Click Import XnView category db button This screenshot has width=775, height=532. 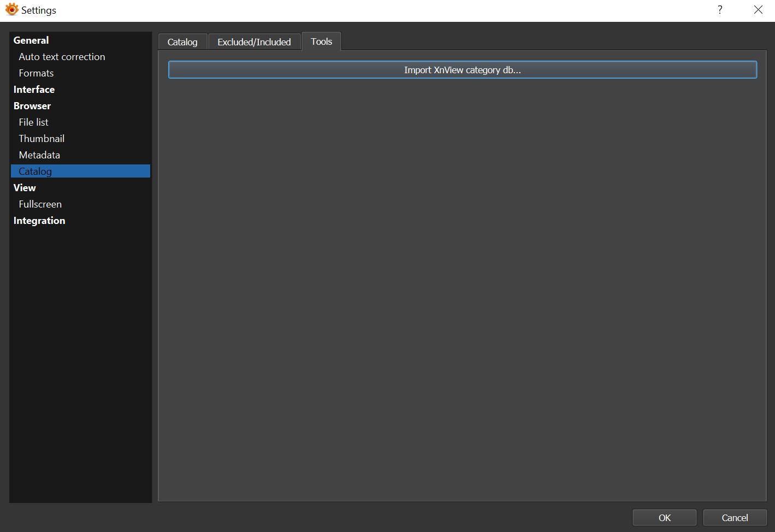pos(463,70)
